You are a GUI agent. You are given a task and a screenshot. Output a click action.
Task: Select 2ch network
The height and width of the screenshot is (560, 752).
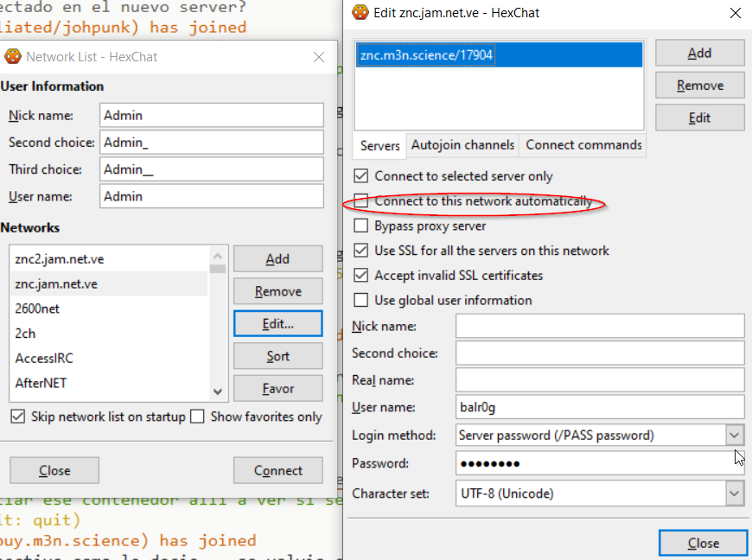(109, 334)
